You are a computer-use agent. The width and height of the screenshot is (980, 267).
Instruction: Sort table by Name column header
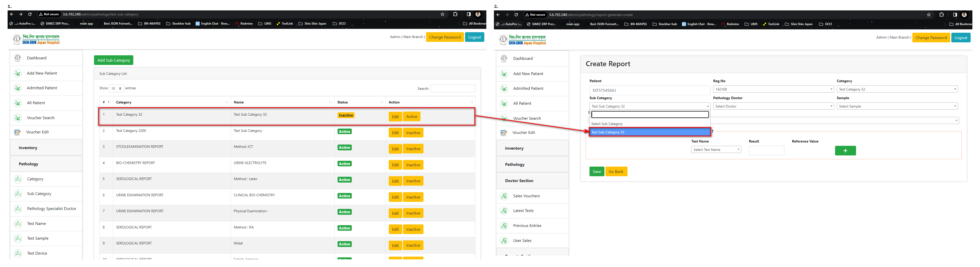tap(282, 102)
